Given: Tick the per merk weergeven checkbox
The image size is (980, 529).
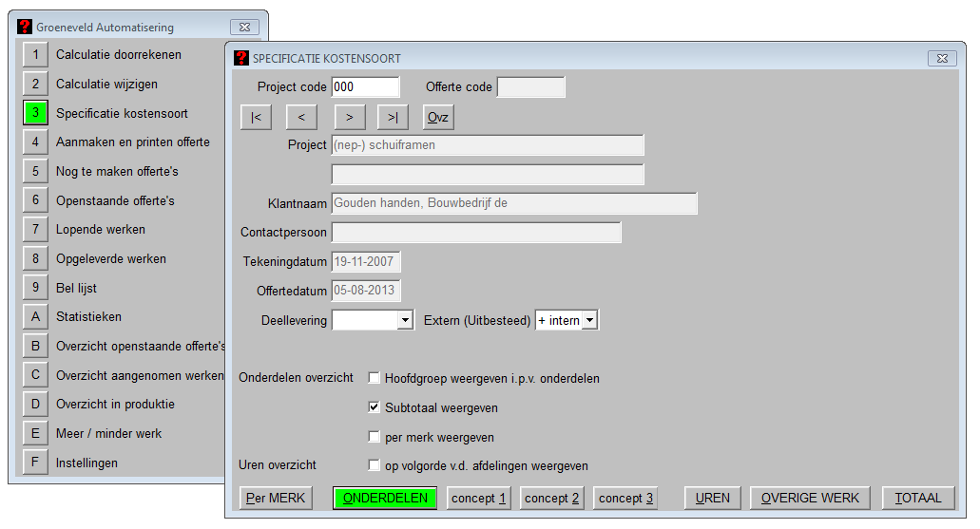Looking at the screenshot, I should (x=375, y=437).
